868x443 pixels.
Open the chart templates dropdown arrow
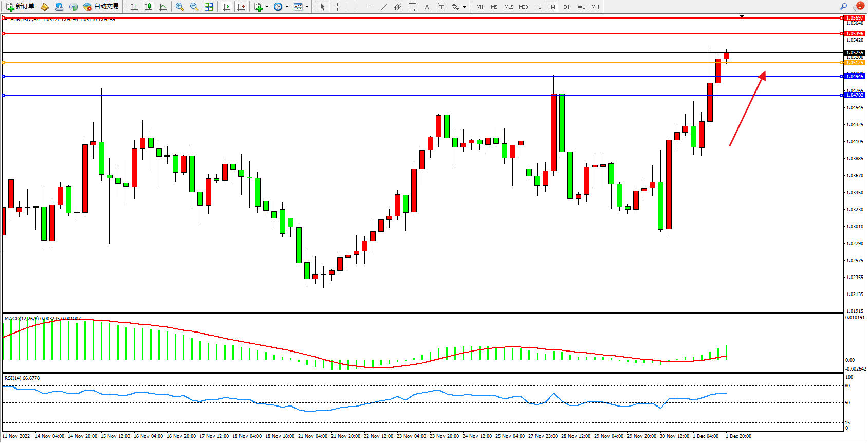(x=307, y=7)
